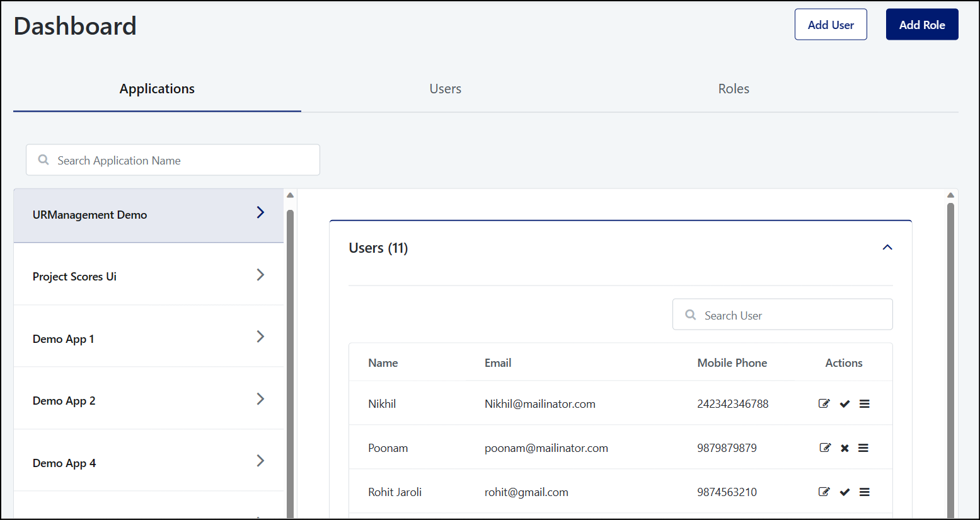Collapse the Users (11) panel chevron
The width and height of the screenshot is (980, 520).
(x=887, y=247)
